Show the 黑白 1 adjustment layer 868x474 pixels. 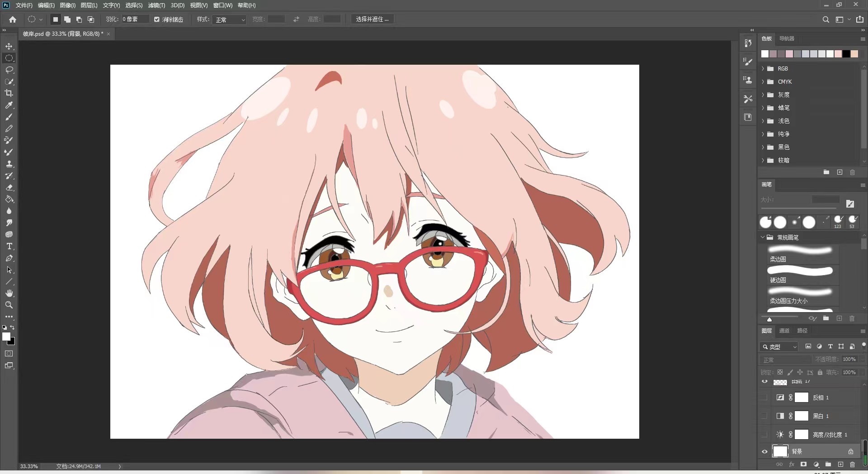point(764,416)
